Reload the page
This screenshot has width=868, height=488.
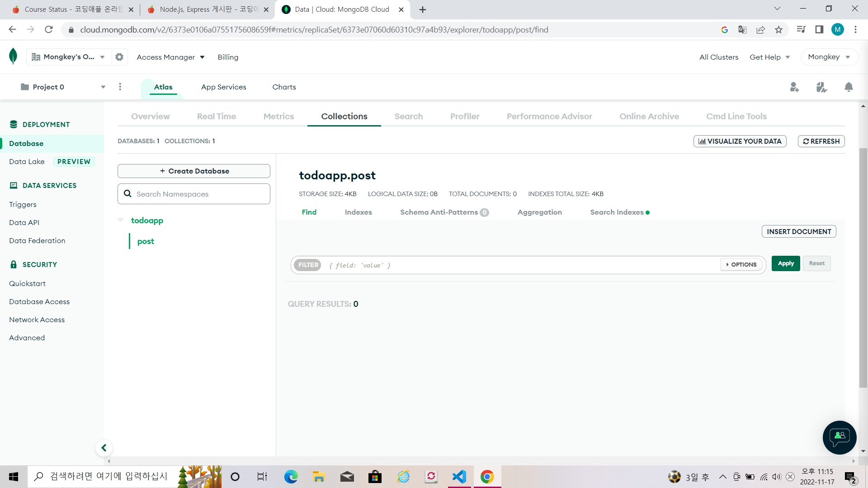click(x=49, y=30)
